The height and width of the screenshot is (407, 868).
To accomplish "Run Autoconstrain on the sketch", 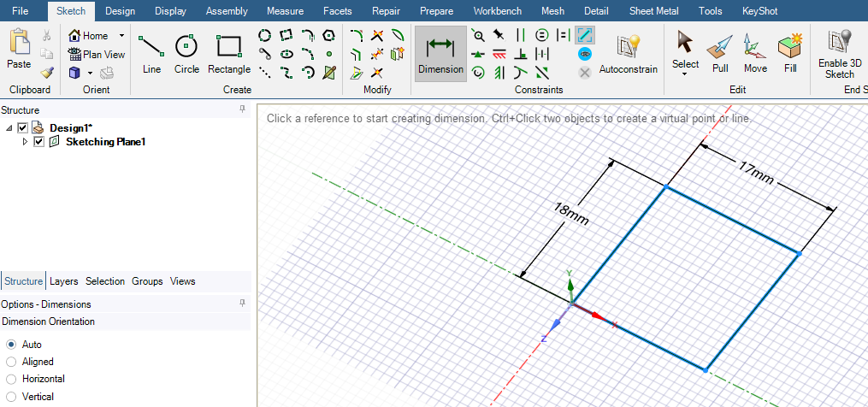I will [x=629, y=53].
